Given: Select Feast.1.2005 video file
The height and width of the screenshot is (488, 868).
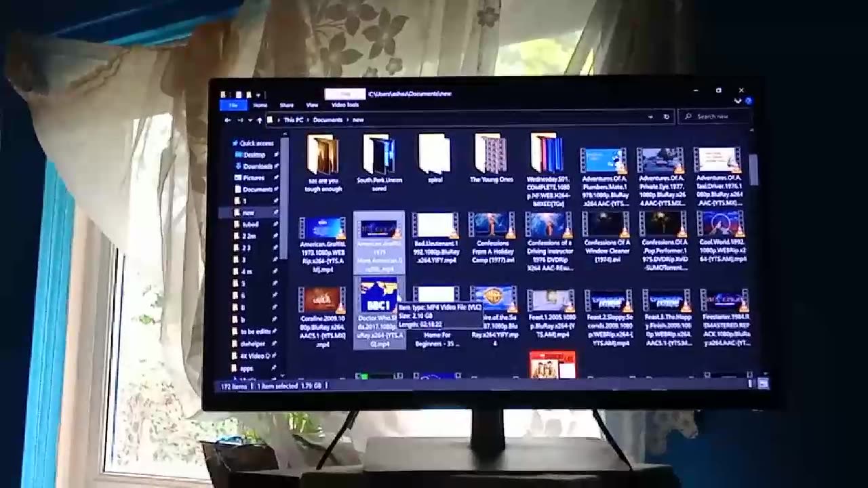Looking at the screenshot, I should 551,314.
